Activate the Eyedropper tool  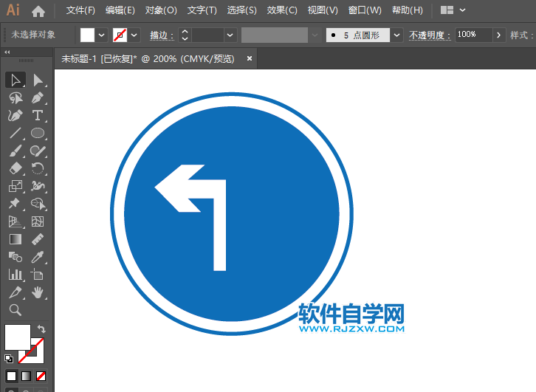[38, 258]
